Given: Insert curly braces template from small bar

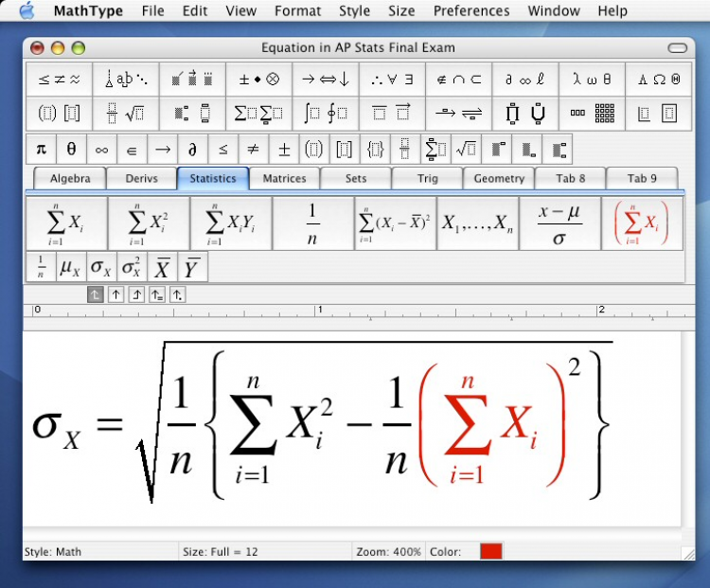Looking at the screenshot, I should click(x=375, y=149).
